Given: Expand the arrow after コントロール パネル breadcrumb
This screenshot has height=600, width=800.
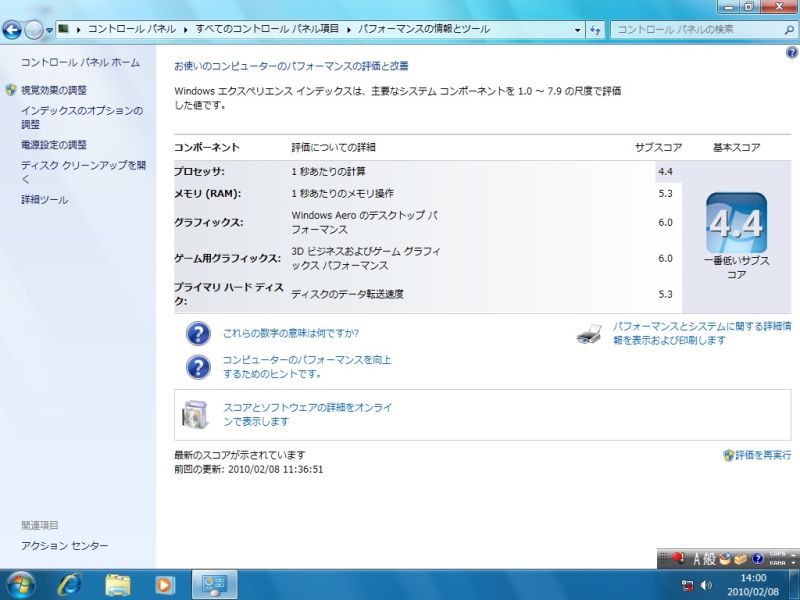Looking at the screenshot, I should click(x=186, y=30).
